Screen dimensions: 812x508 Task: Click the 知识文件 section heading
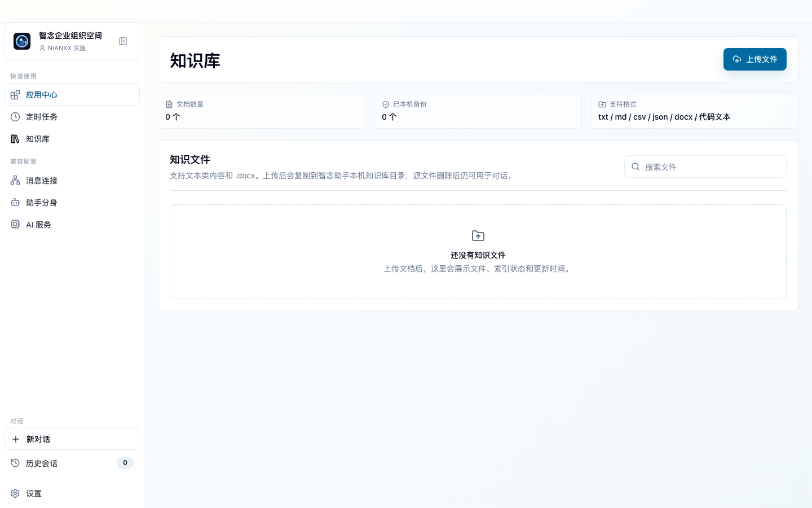[190, 160]
